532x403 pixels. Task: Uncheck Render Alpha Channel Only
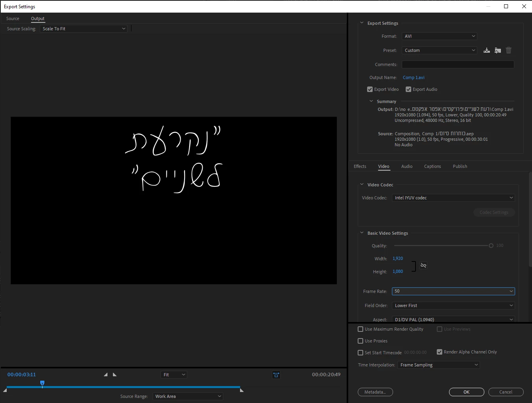tap(440, 352)
